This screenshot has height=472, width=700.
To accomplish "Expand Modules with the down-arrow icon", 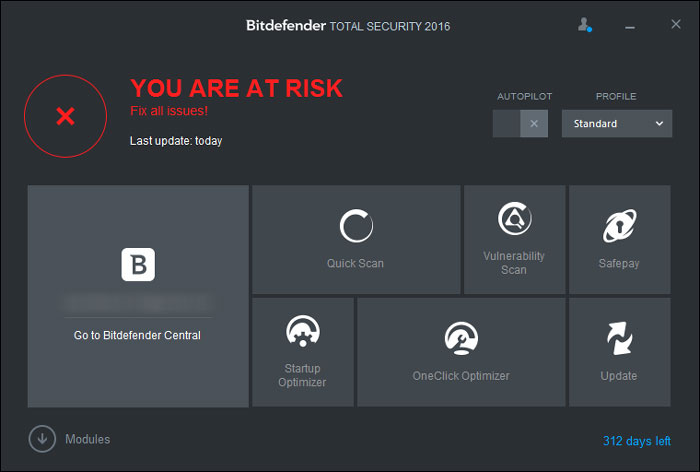I will [x=42, y=439].
